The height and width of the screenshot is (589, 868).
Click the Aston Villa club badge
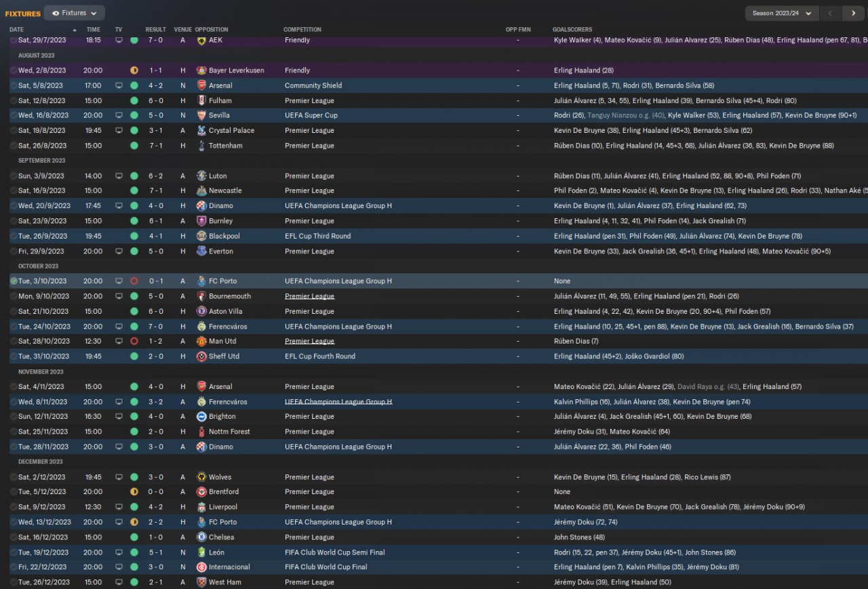[x=201, y=311]
